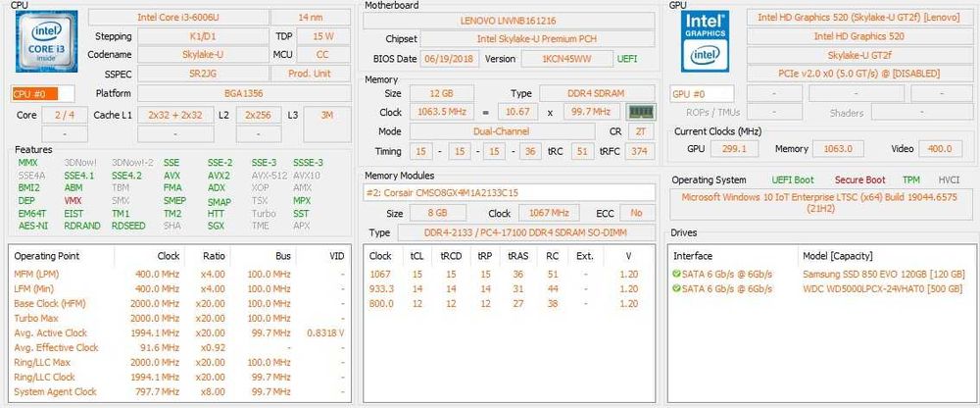Image resolution: width=980 pixels, height=408 pixels.
Task: Click the BGA1356 platform field
Action: click(x=244, y=93)
